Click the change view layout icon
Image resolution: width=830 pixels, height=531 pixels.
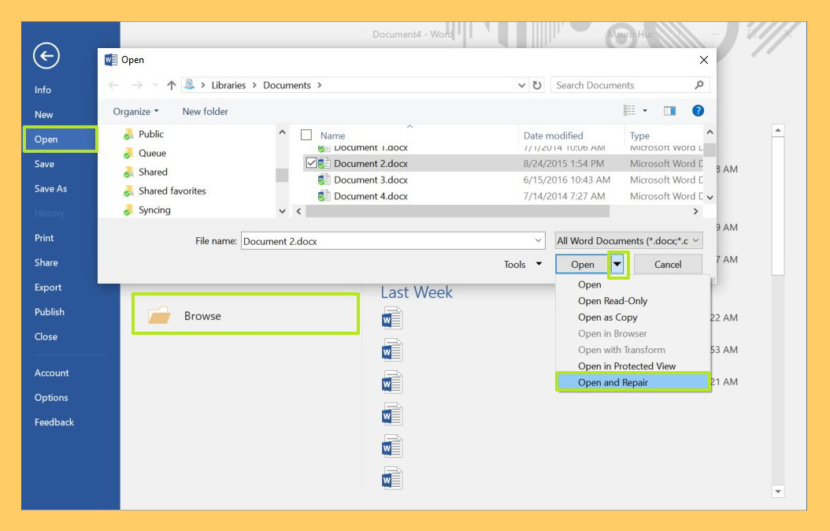tap(629, 111)
